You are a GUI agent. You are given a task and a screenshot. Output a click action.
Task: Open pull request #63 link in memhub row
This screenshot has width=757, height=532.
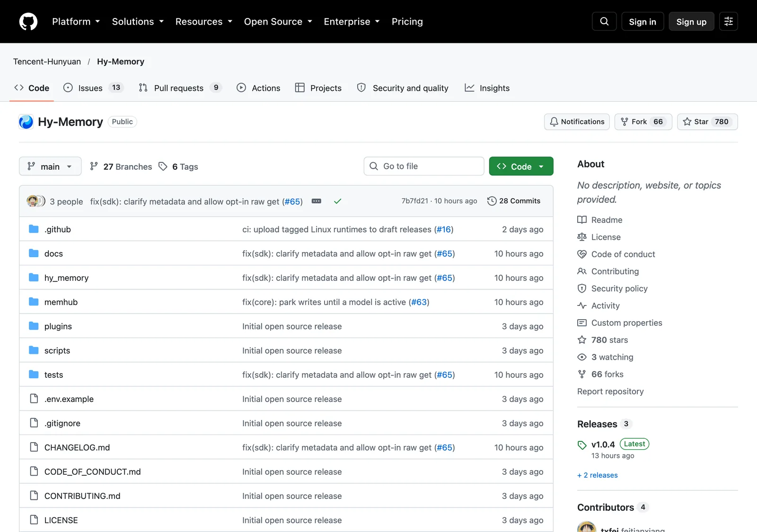tap(419, 302)
